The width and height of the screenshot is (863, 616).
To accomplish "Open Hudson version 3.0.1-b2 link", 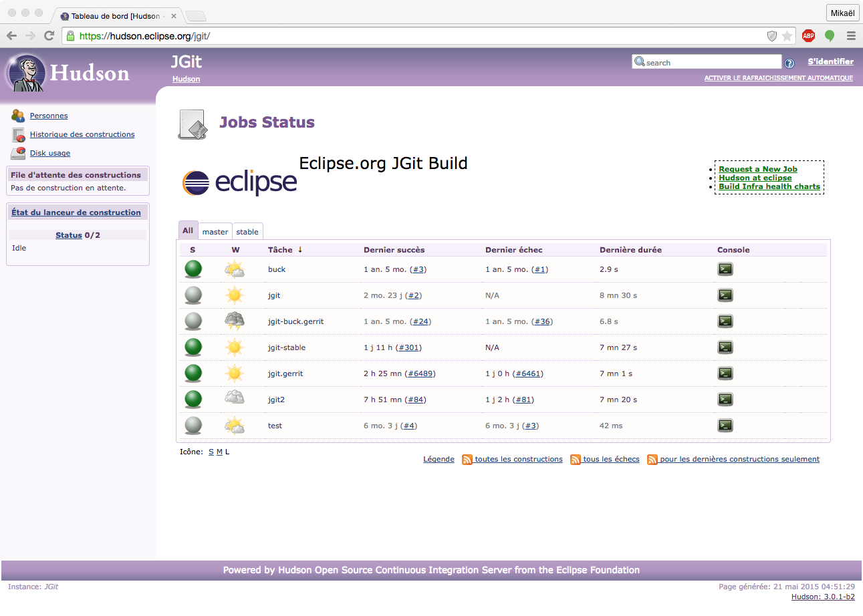I will 823,597.
